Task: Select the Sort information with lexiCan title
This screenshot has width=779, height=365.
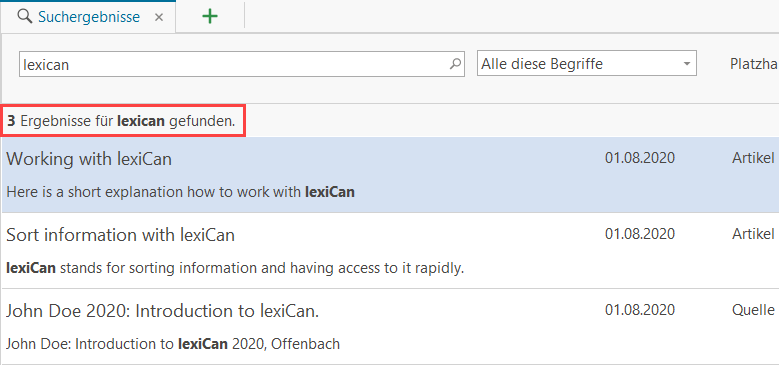Action: (x=120, y=235)
